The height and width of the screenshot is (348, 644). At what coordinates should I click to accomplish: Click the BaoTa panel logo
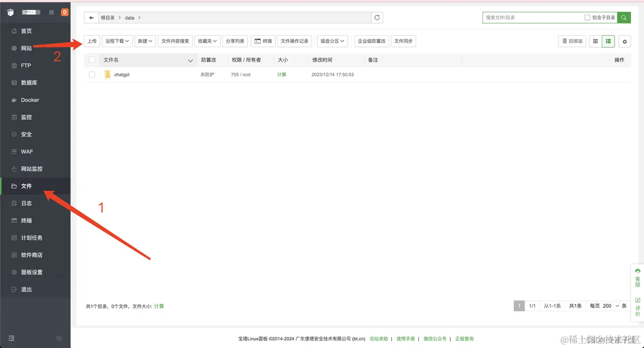pyautogui.click(x=11, y=13)
